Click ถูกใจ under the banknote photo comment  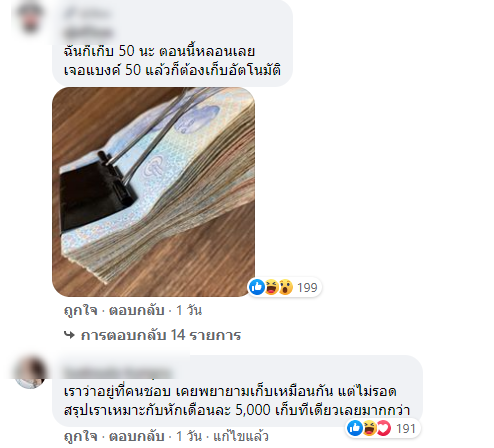80,310
